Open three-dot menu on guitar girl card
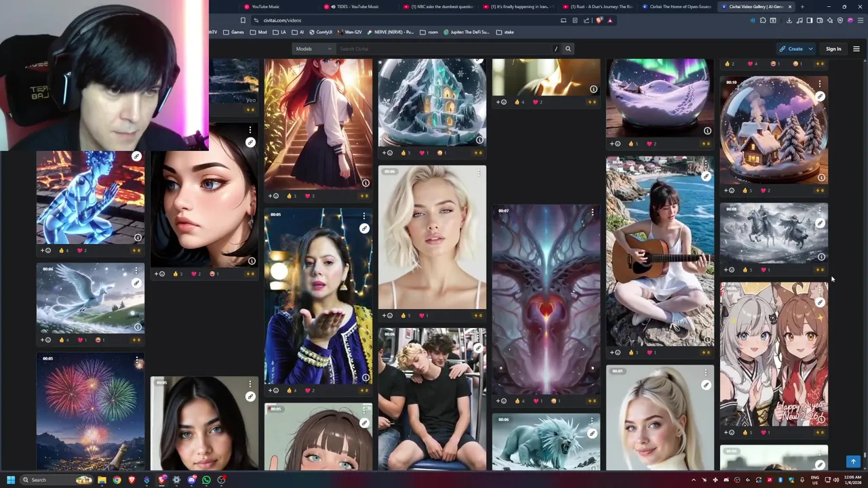 pyautogui.click(x=706, y=163)
